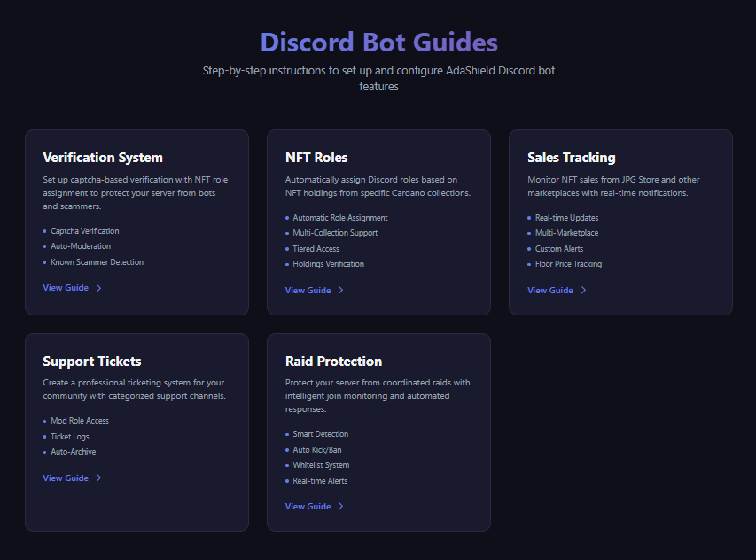Screen dimensions: 756x560
Task: Select the Raid Protection card
Action: tap(378, 432)
